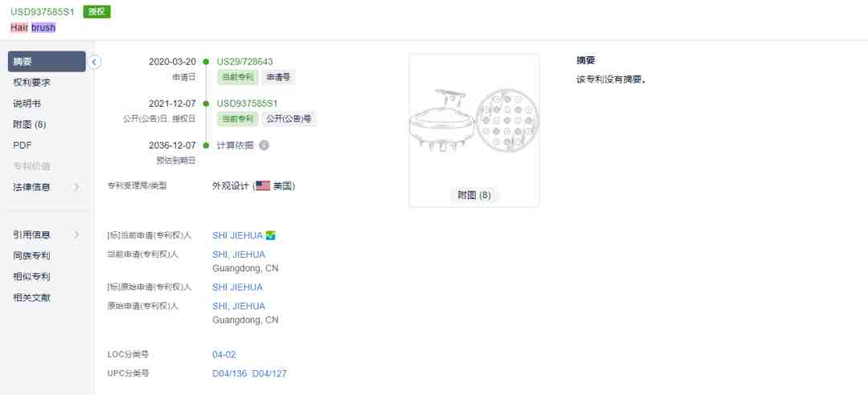Open the PDF sidebar item
The width and height of the screenshot is (868, 395).
click(23, 145)
